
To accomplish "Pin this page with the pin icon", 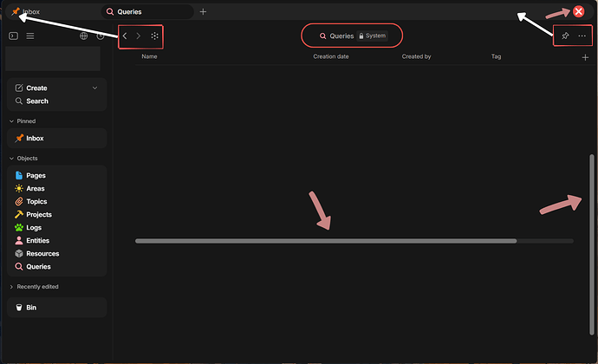I will point(565,36).
